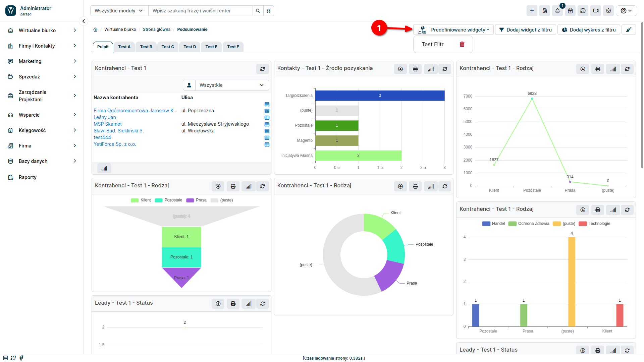Click the Targi/Szkolenia blue bar

click(x=380, y=96)
